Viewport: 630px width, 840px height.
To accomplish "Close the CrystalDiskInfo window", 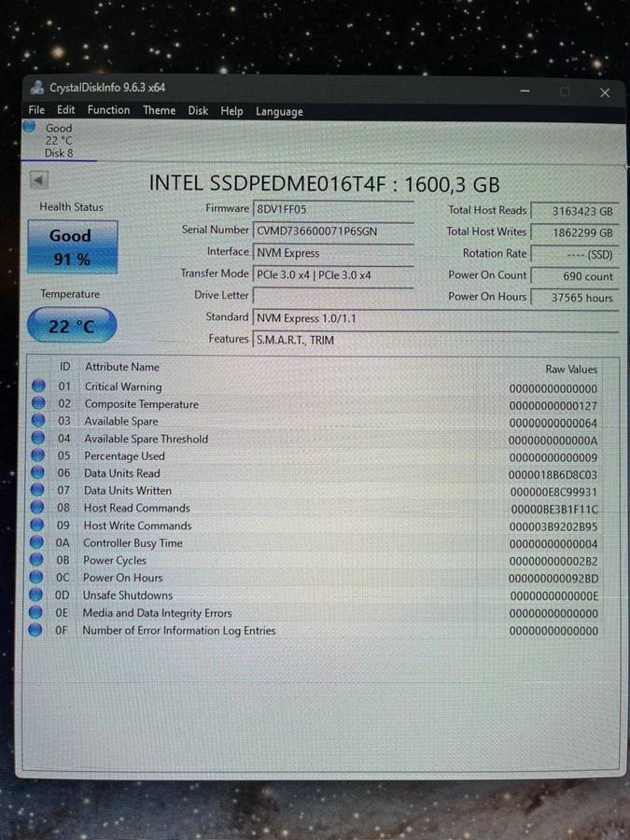I will coord(605,92).
